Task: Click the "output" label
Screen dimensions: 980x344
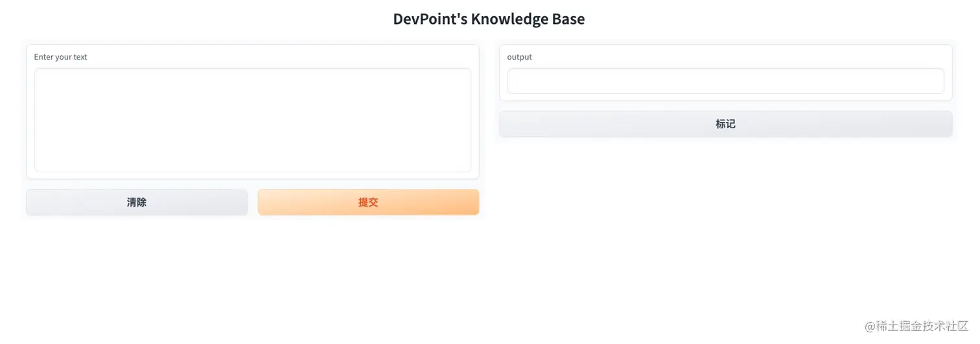Action: coord(519,57)
